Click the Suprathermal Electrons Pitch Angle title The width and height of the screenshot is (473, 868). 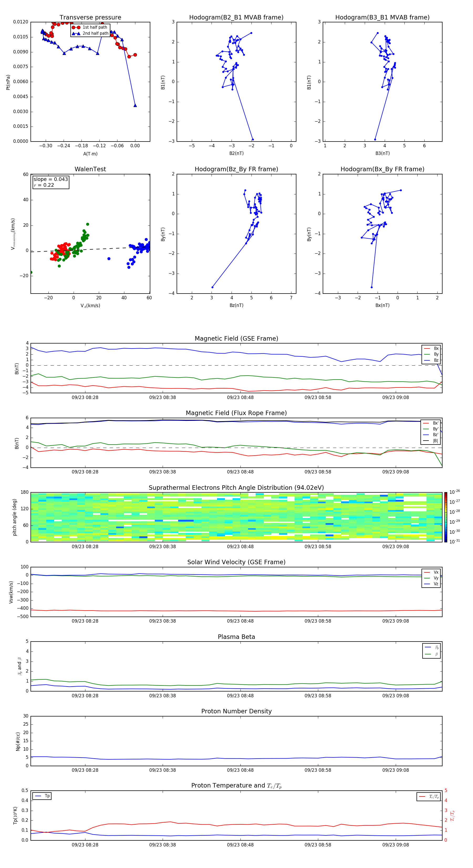236,488
